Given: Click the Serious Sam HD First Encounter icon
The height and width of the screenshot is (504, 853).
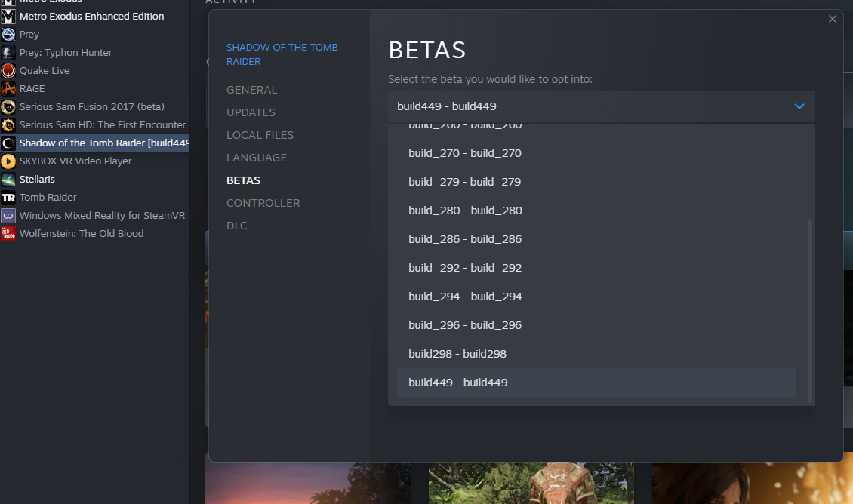Looking at the screenshot, I should coord(8,125).
